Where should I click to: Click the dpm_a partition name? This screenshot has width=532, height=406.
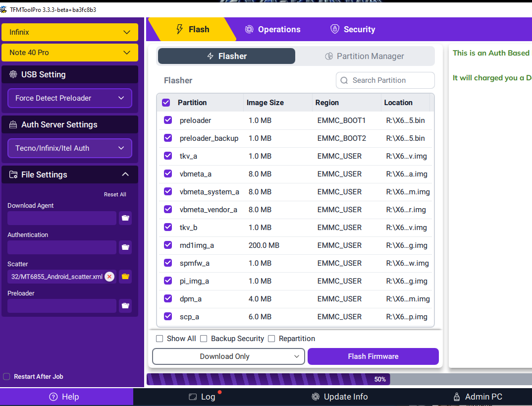(190, 299)
